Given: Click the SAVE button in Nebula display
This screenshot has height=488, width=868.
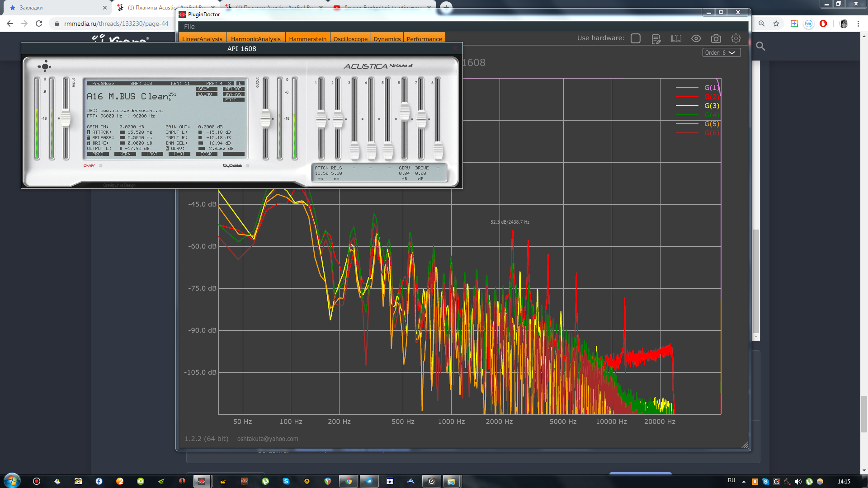Looking at the screenshot, I should 206,89.
